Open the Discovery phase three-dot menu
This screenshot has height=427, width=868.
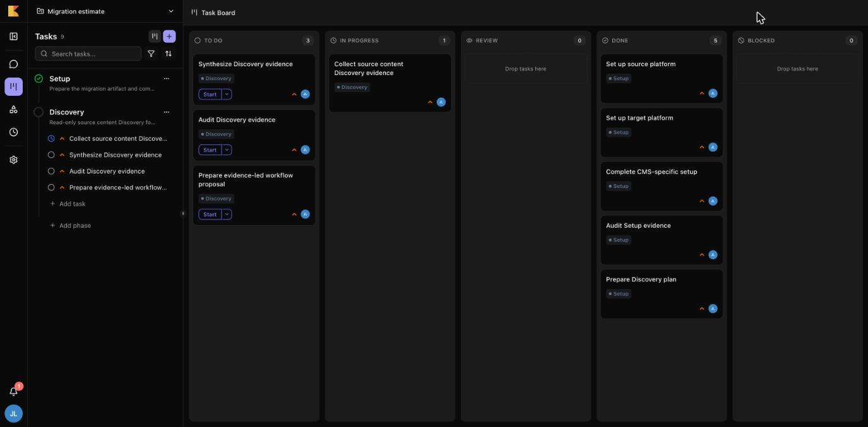click(167, 112)
